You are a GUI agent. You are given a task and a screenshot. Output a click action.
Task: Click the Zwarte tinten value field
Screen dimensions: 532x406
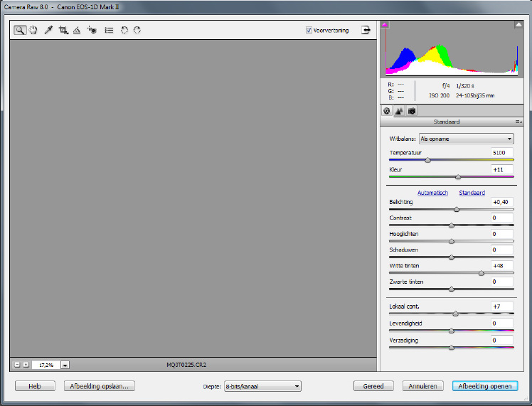(x=502, y=282)
